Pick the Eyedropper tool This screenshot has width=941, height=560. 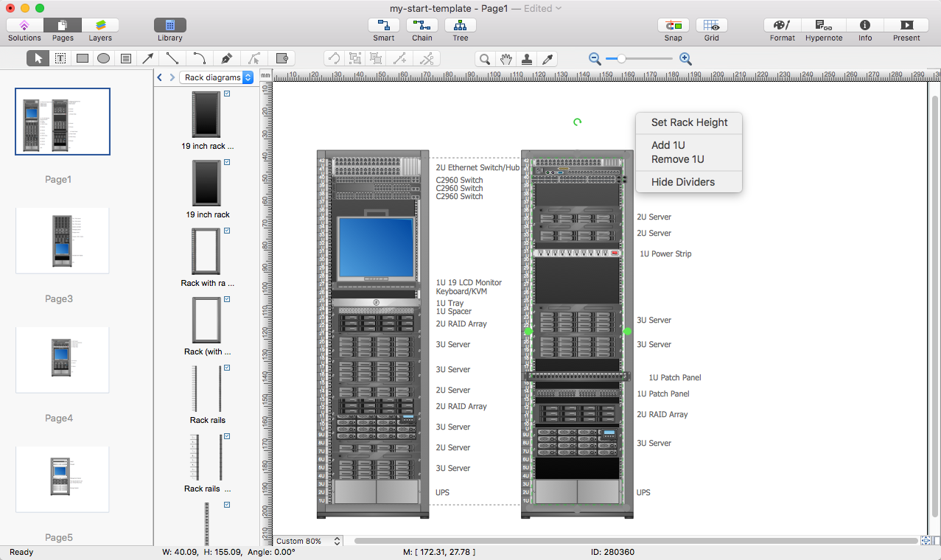[547, 58]
